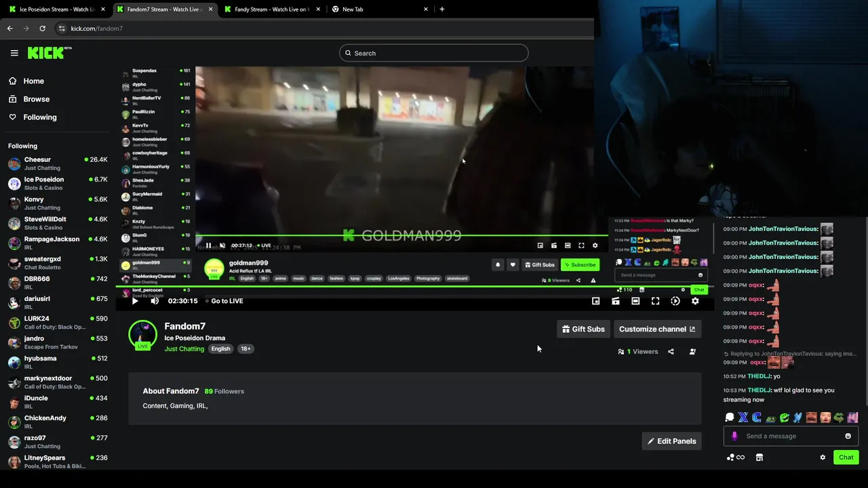Viewport: 868px width, 488px height.
Task: Open the shop icon below chat
Action: 759,457
